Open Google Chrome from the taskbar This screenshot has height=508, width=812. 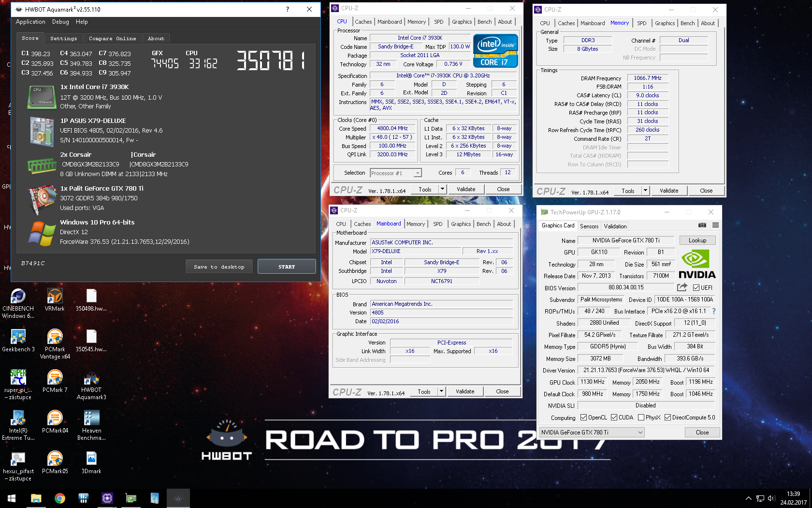pyautogui.click(x=60, y=498)
